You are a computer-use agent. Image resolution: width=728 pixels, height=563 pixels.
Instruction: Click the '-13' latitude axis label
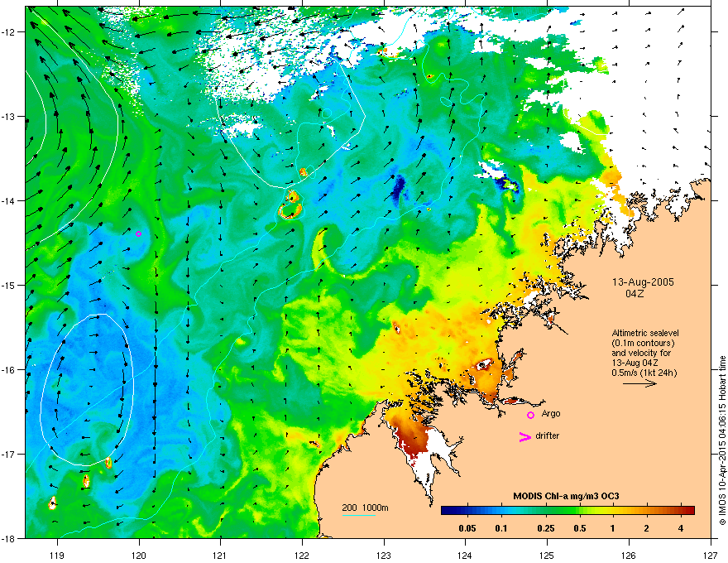8,117
